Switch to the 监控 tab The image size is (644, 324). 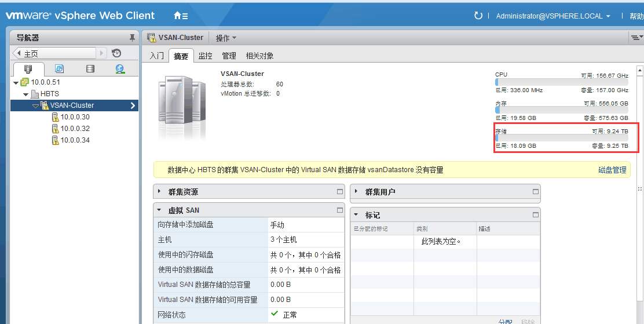coord(205,56)
